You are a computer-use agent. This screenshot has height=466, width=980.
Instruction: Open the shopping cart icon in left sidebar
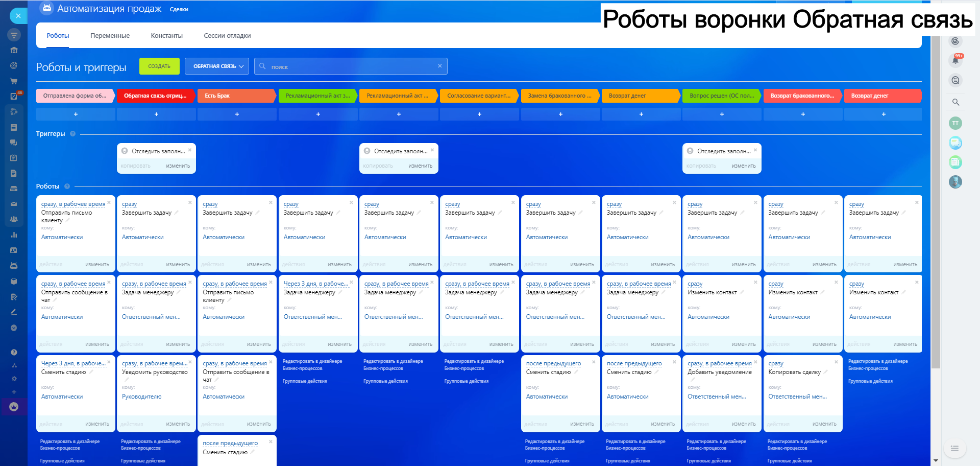click(14, 81)
